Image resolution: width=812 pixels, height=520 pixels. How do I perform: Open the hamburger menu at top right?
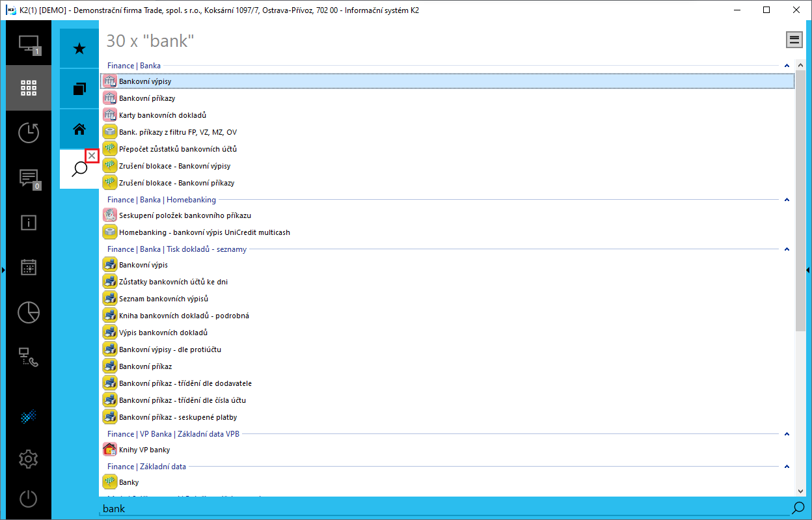tap(794, 39)
